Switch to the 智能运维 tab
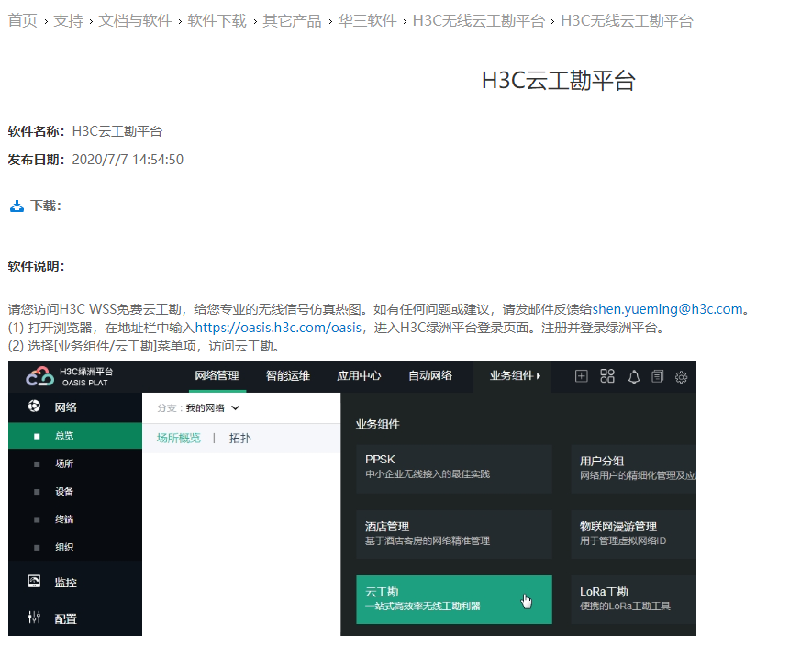This screenshot has width=812, height=646. [287, 375]
